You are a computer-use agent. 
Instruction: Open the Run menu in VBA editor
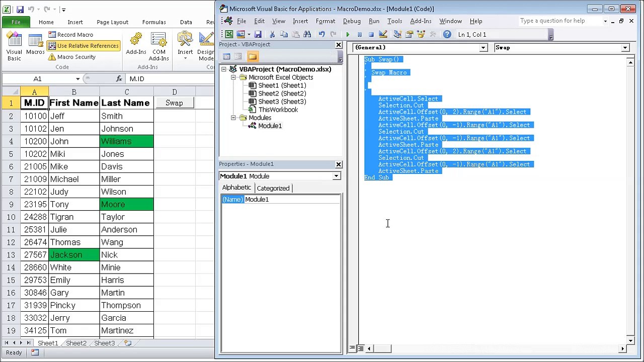374,21
